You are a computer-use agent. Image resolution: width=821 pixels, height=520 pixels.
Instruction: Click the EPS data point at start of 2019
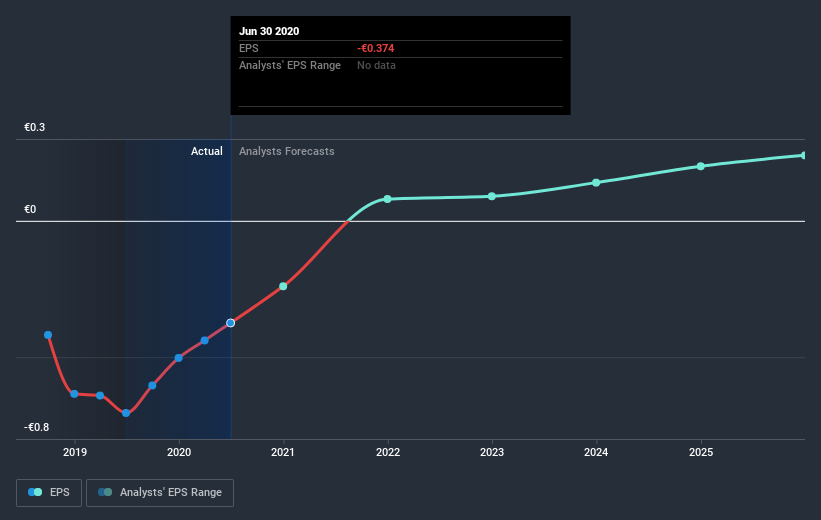(x=74, y=394)
